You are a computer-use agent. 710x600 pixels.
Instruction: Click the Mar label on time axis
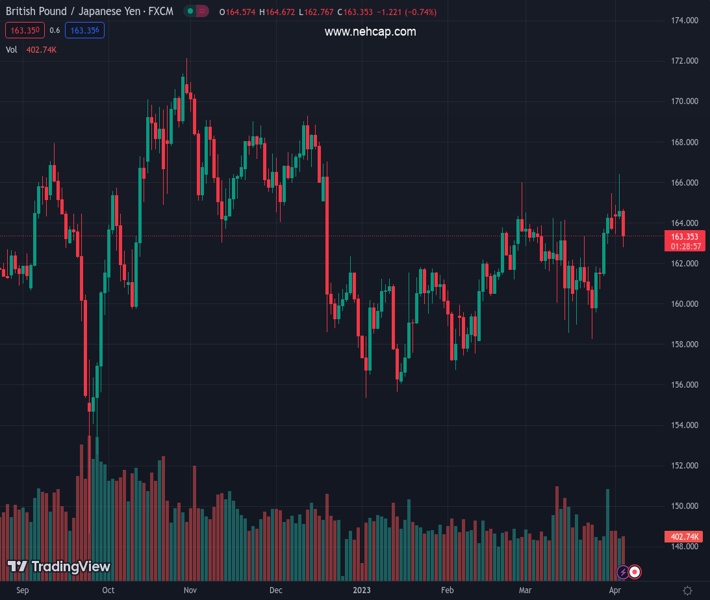click(x=525, y=591)
